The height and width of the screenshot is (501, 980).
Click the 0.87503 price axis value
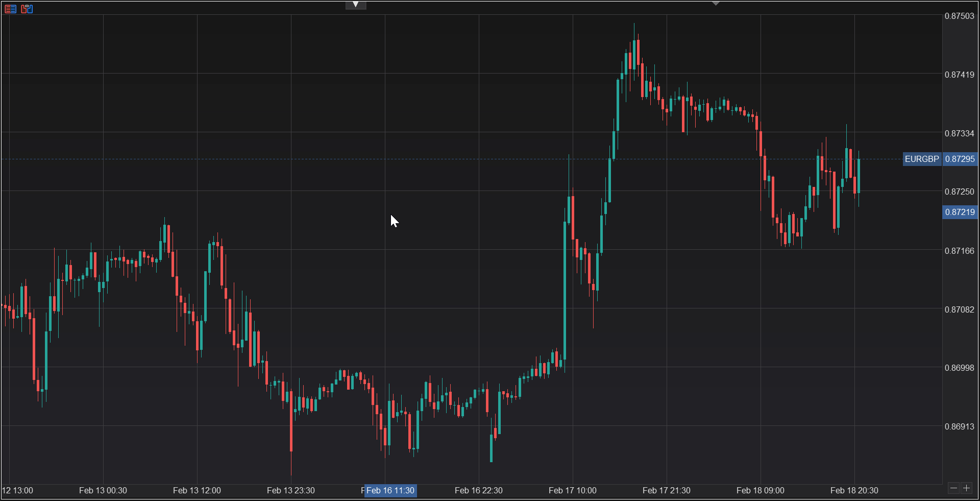pos(960,16)
